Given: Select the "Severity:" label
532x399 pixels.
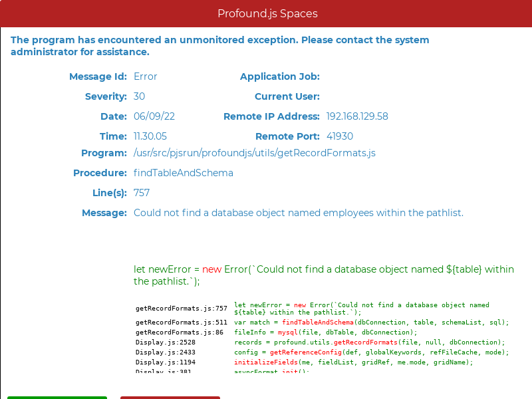Looking at the screenshot, I should point(106,96).
